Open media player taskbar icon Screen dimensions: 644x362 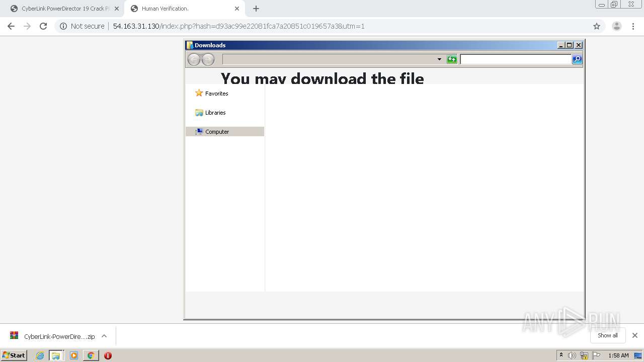[74, 355]
